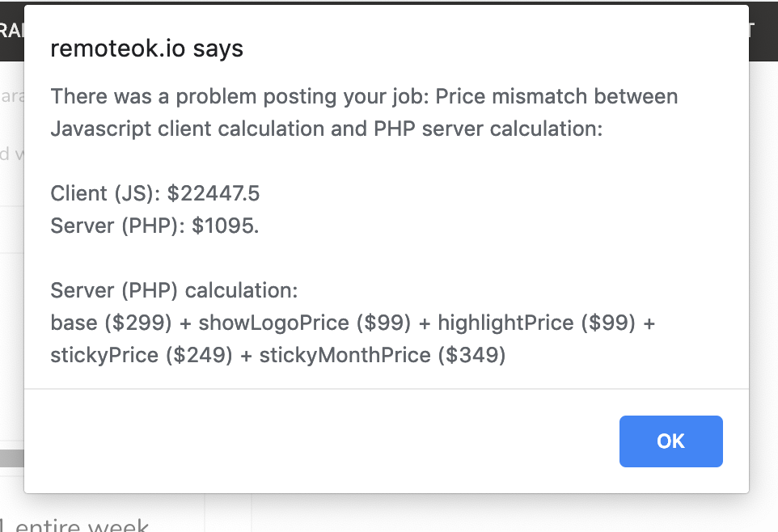Screen dimensions: 778x532
Task: Click the faded "d v" text left of dialog
Action: point(6,154)
